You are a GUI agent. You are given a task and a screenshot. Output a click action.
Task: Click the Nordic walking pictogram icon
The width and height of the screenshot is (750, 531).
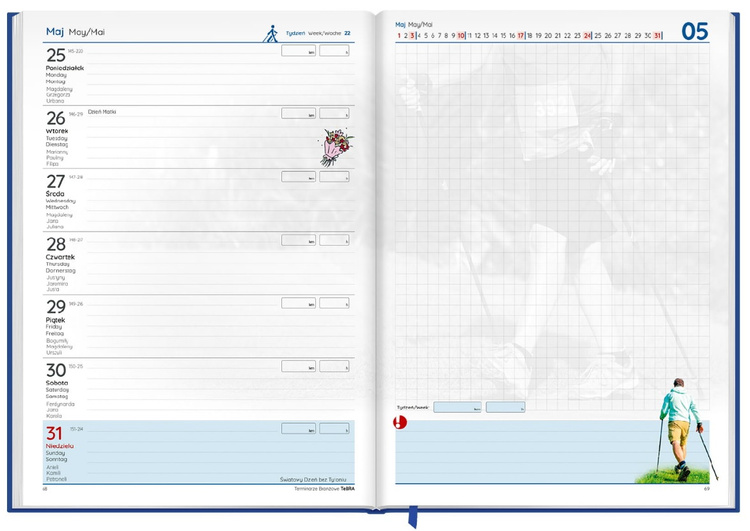pos(269,34)
